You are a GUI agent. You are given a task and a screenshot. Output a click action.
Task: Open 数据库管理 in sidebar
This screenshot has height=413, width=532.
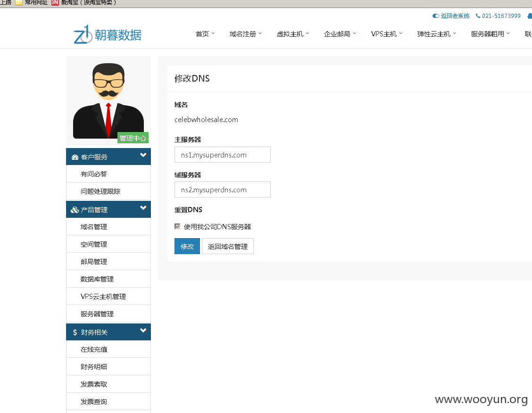[x=108, y=279]
